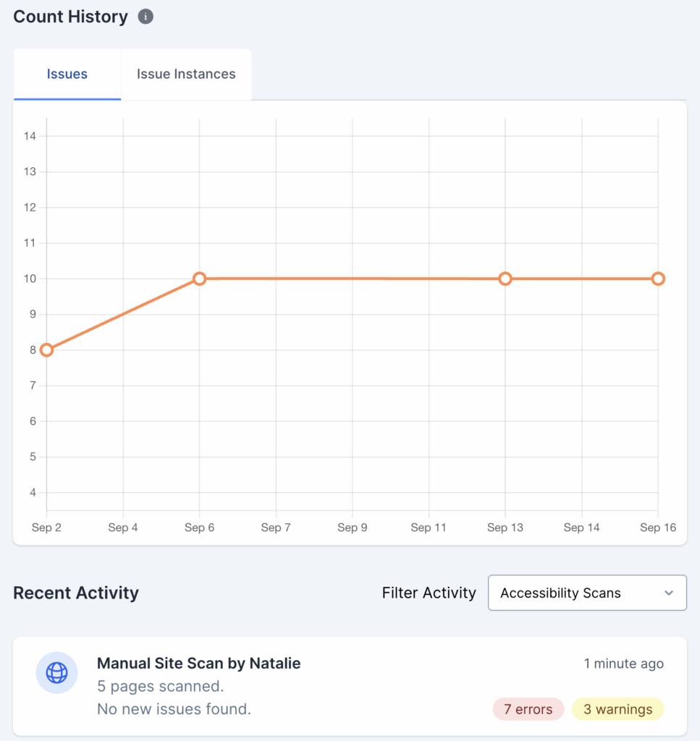Click the Sep 9 axis label
Screen dimensions: 700x741
[353, 528]
